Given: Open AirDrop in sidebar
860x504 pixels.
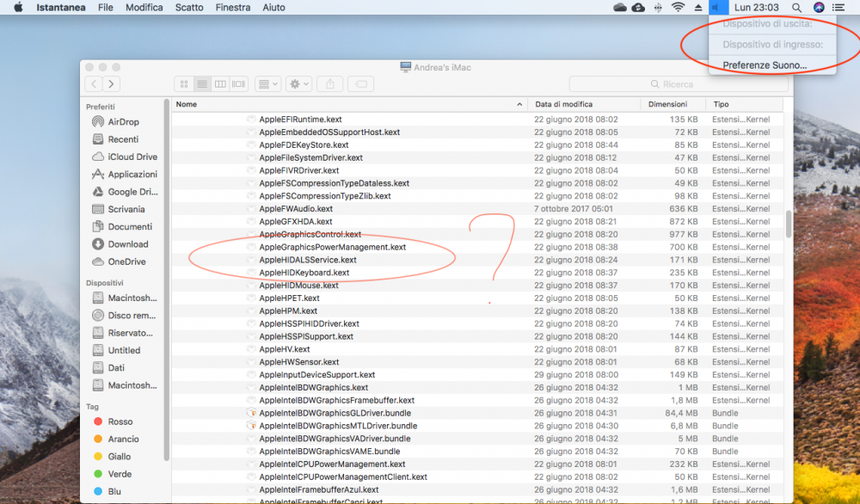Looking at the screenshot, I should [x=123, y=122].
